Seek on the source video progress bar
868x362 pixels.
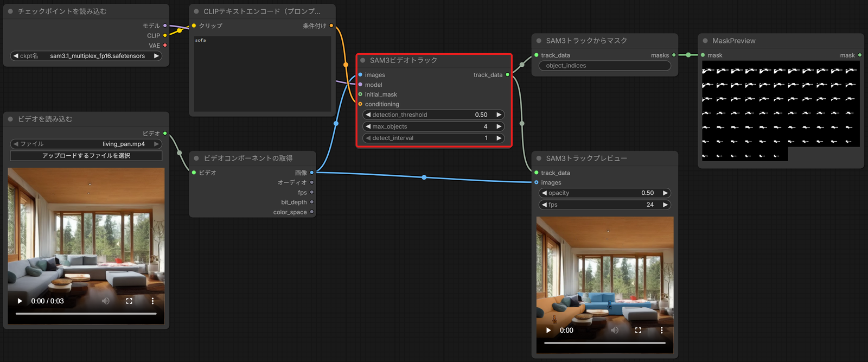point(86,314)
